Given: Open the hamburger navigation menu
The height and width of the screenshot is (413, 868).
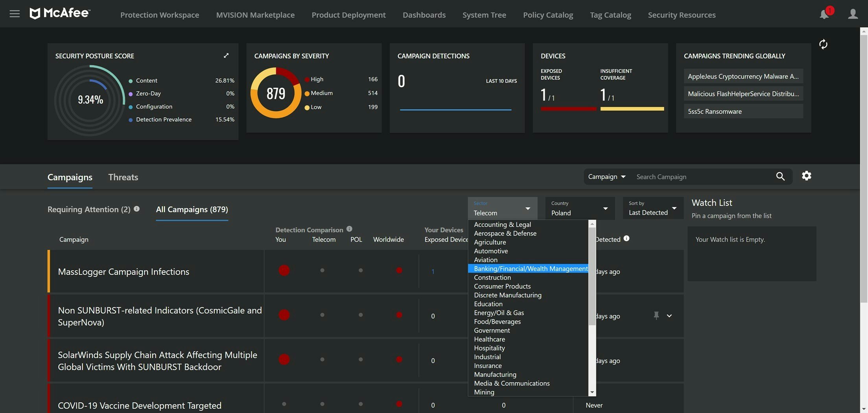Looking at the screenshot, I should click(15, 14).
